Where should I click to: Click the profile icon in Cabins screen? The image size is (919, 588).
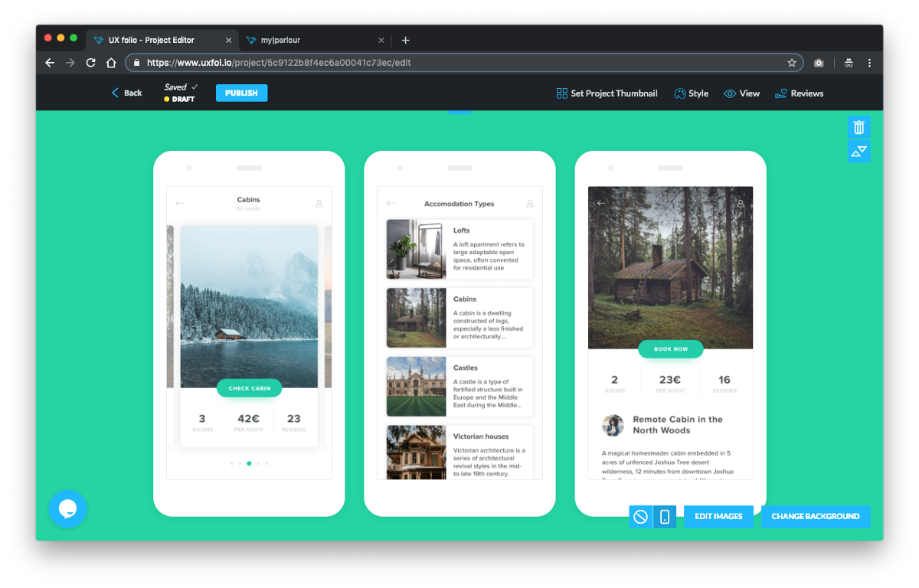click(319, 204)
